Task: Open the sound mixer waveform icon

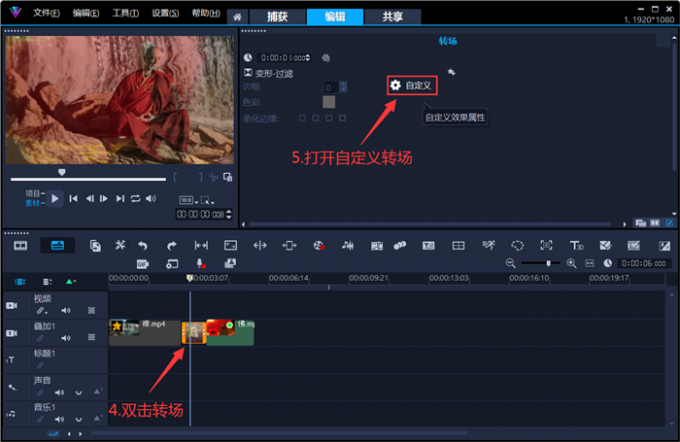Action: (347, 246)
